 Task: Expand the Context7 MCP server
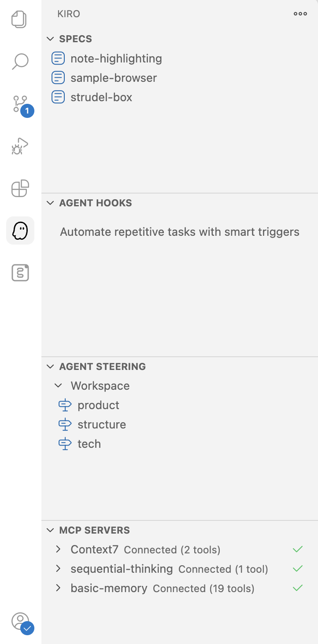point(58,549)
